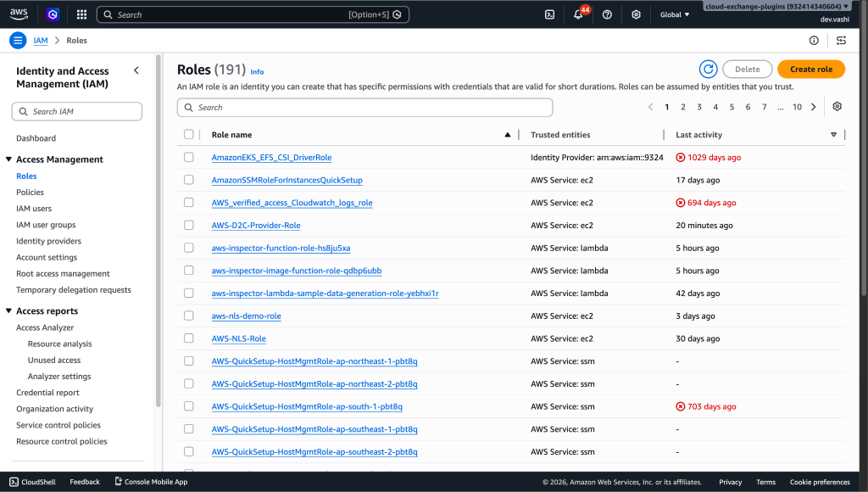
Task: Open aws-inspector-image-function-role-qdbp6ubb link
Action: [x=297, y=271]
